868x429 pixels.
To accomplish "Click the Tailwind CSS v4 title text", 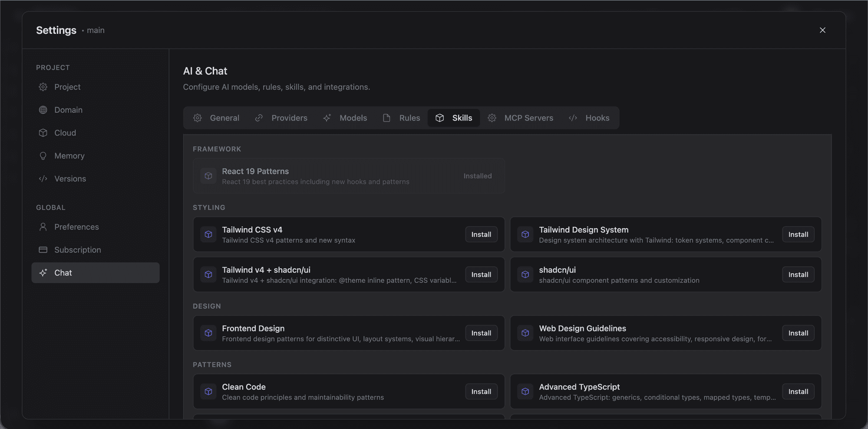I will (x=252, y=229).
